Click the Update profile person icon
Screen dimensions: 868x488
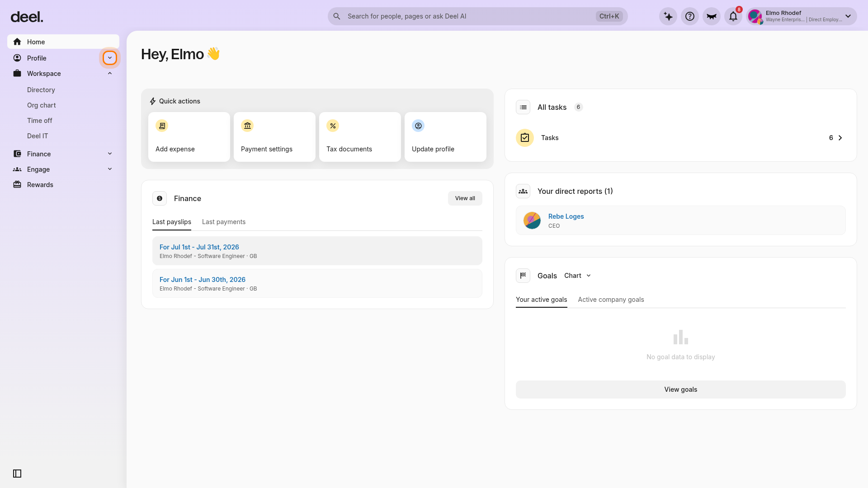point(418,126)
